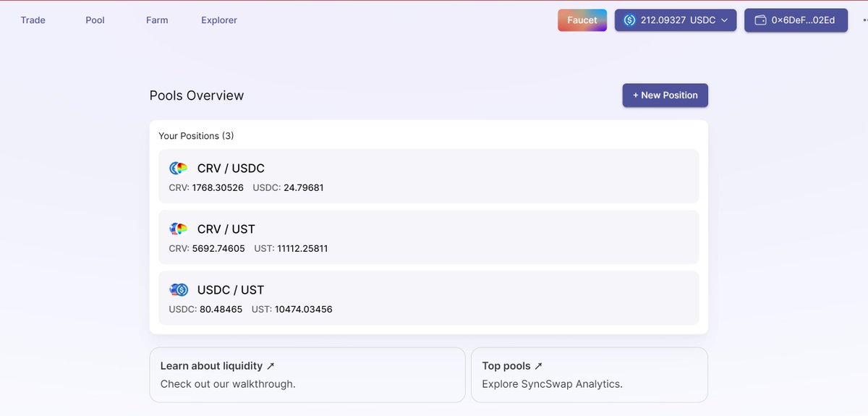This screenshot has width=868, height=416.
Task: Click the Pools Overview heading
Action: pos(197,95)
